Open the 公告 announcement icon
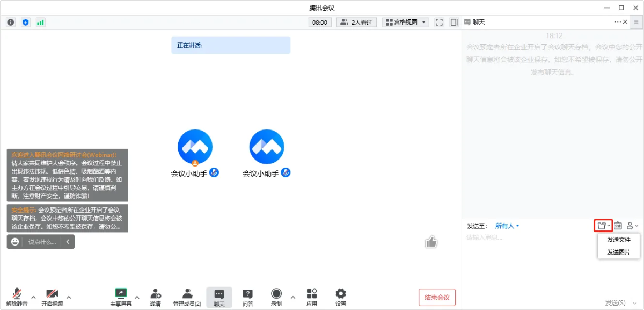The height and width of the screenshot is (310, 644). (x=618, y=226)
